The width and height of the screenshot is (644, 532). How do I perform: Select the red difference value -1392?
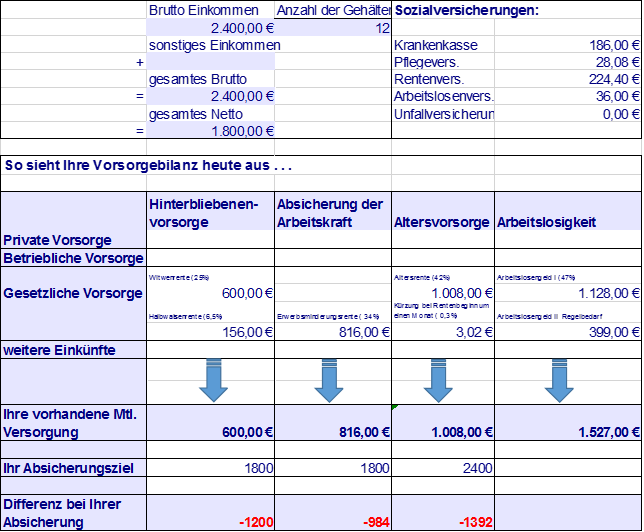click(476, 522)
